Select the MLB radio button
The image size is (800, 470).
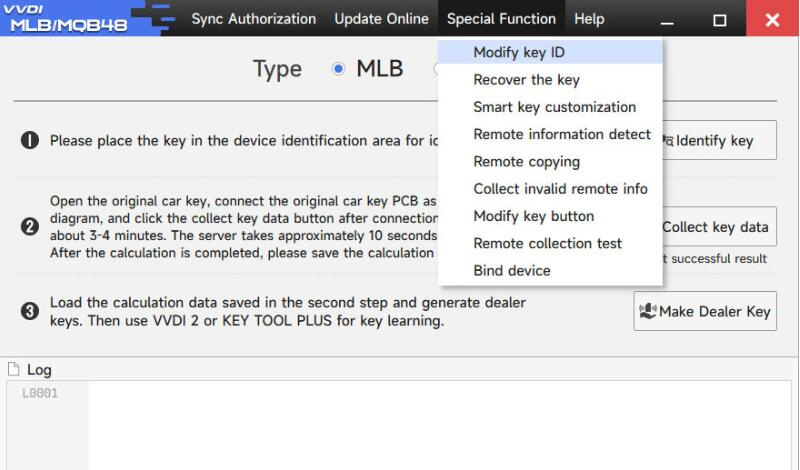[x=338, y=69]
